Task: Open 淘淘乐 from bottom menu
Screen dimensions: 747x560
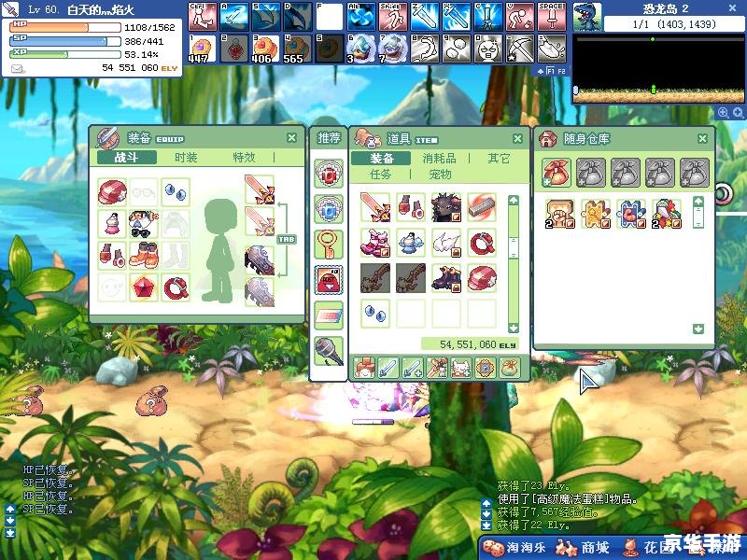Action: (514, 548)
